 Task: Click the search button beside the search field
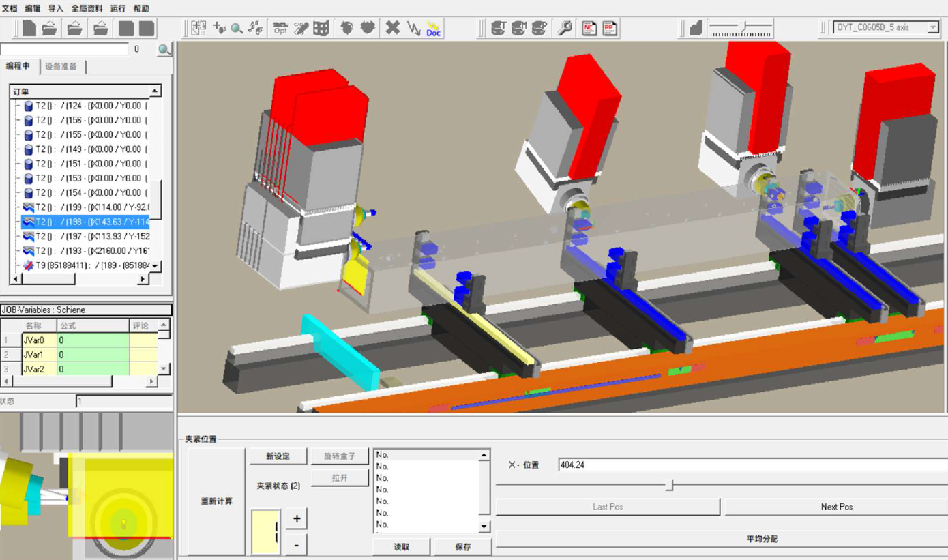tap(164, 50)
